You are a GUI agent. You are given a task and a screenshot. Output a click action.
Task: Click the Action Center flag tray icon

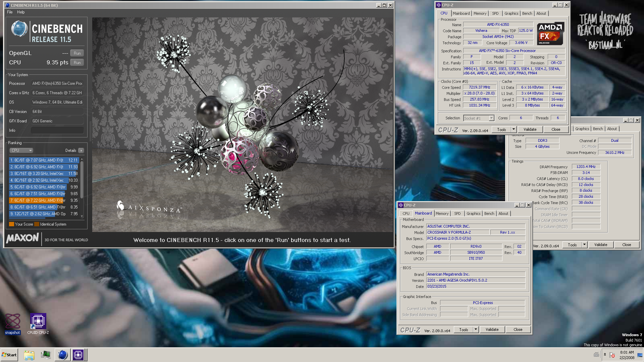coord(612,355)
